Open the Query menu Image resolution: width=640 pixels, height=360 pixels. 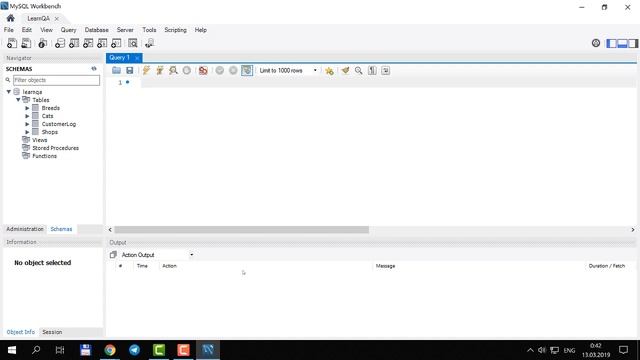68,30
